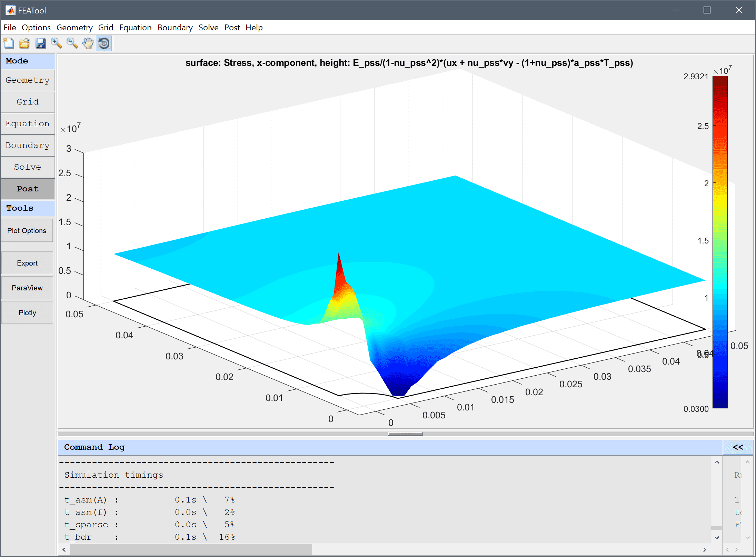This screenshot has width=756, height=557.
Task: Click the 't_sparse' timing log row
Action: tap(149, 525)
